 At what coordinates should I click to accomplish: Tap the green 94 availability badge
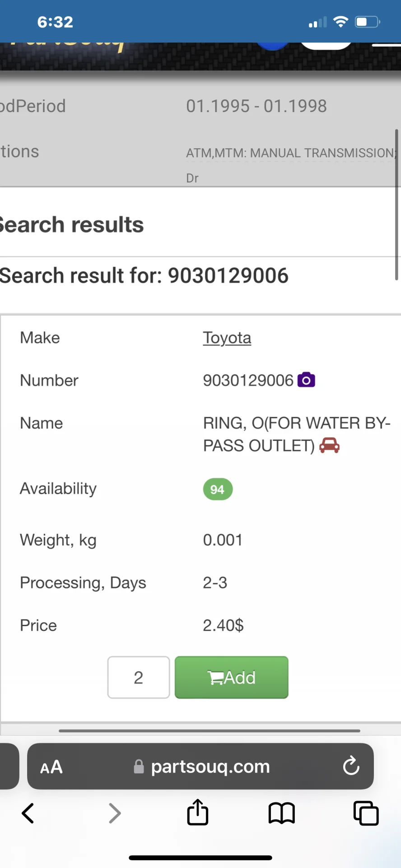click(218, 489)
